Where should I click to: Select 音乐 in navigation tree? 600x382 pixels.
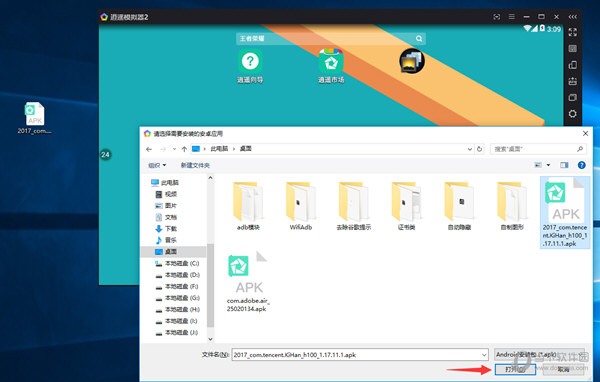pos(166,240)
